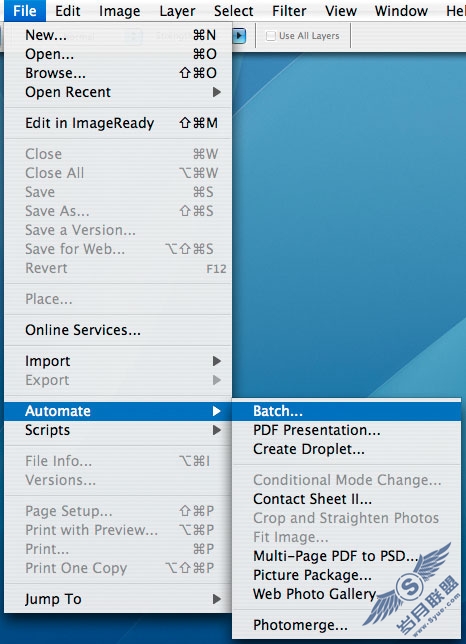Image resolution: width=466 pixels, height=644 pixels.
Task: Expand the Scripts submenu
Action: point(118,430)
